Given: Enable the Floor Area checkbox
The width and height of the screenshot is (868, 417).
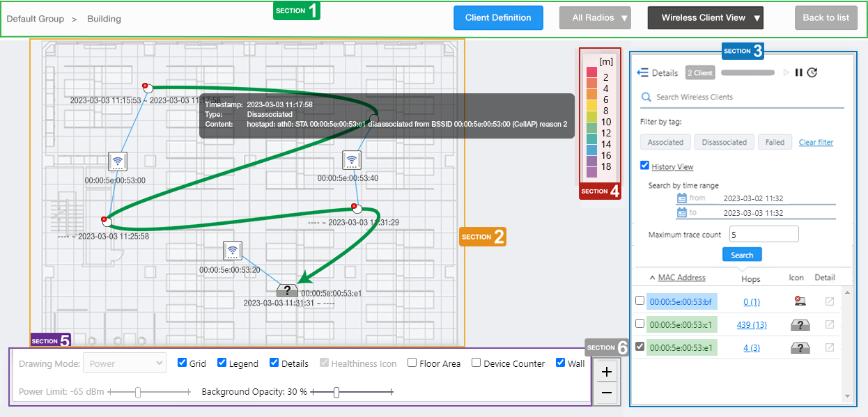Looking at the screenshot, I should pos(412,363).
